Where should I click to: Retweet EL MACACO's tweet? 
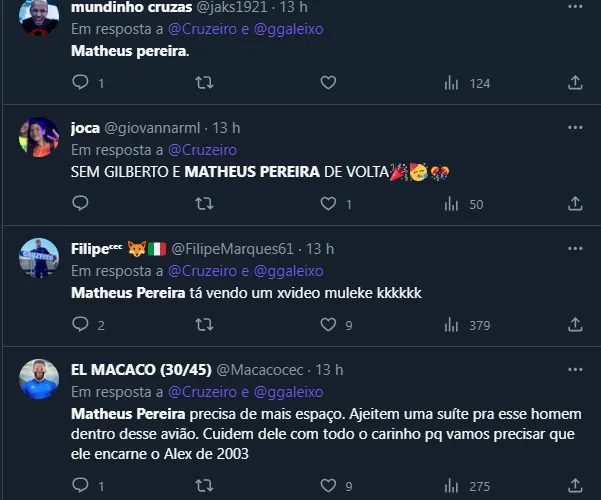pyautogui.click(x=204, y=486)
